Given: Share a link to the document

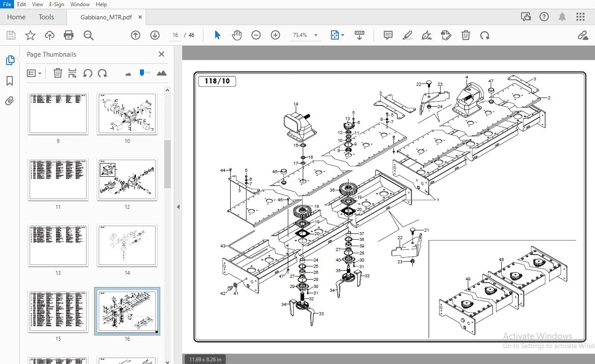Looking at the screenshot, I should coord(583,35).
